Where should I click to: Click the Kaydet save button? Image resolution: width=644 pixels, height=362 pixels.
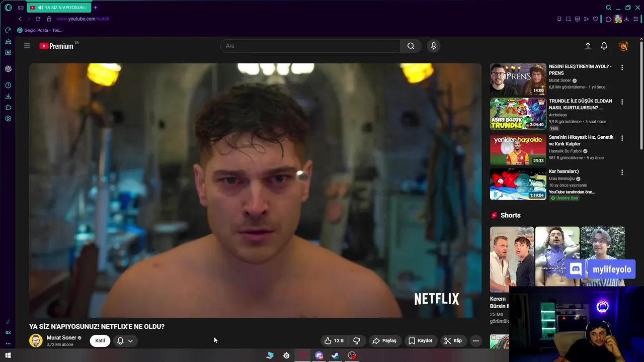click(421, 340)
